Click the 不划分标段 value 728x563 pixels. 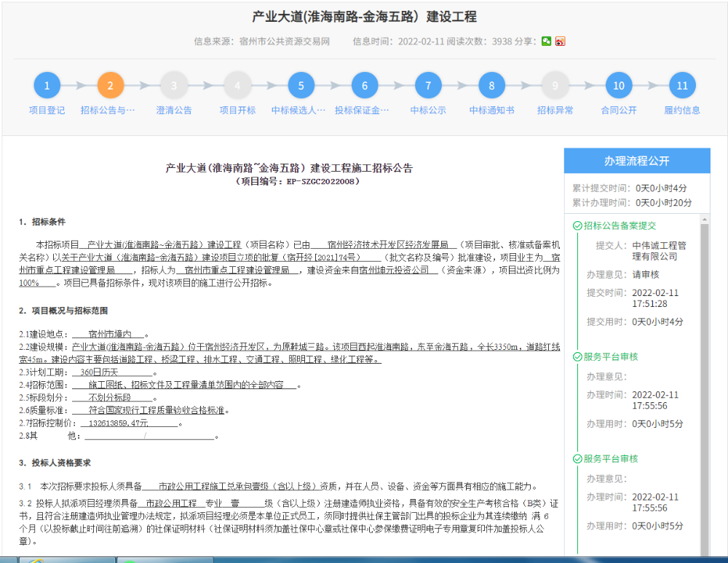click(110, 397)
